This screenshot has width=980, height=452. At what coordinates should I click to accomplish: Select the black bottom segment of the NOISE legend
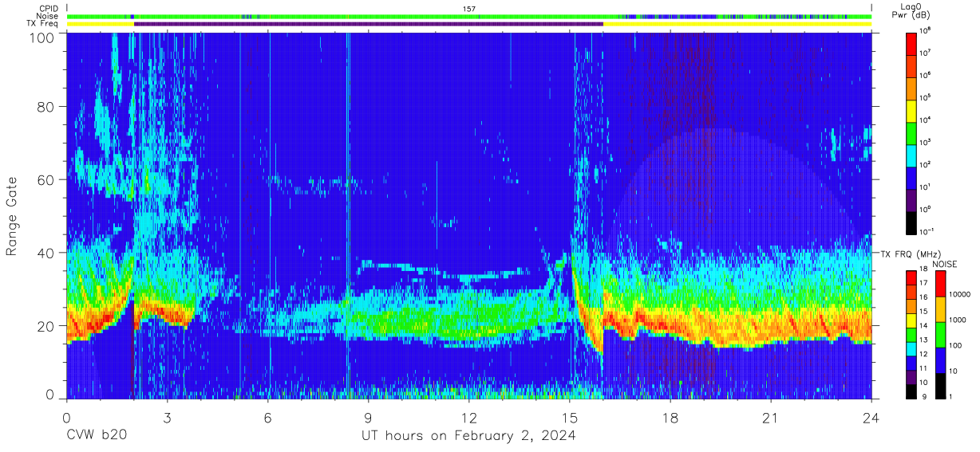click(x=939, y=386)
